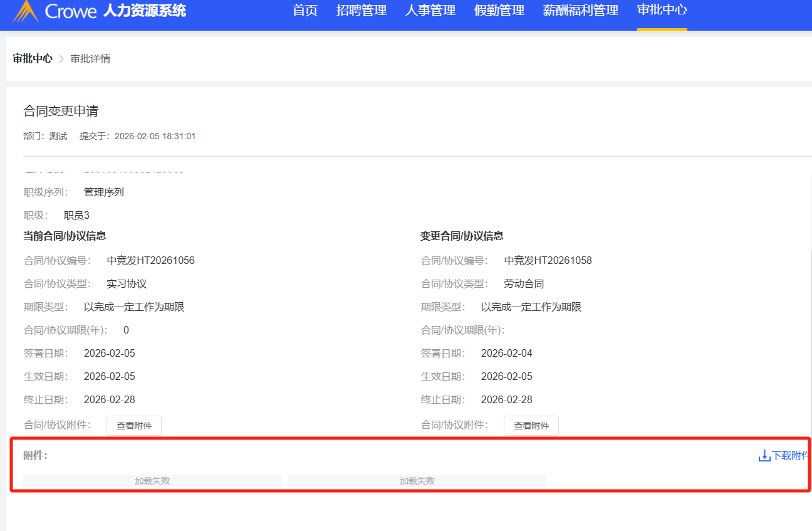
Task: Click the 管理序列 value
Action: click(104, 192)
